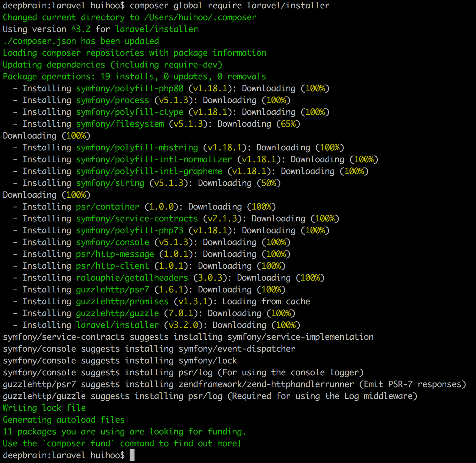Click the guzzlehttp/guzzle package in install list
This screenshot has width=476, height=463.
pos(117,313)
